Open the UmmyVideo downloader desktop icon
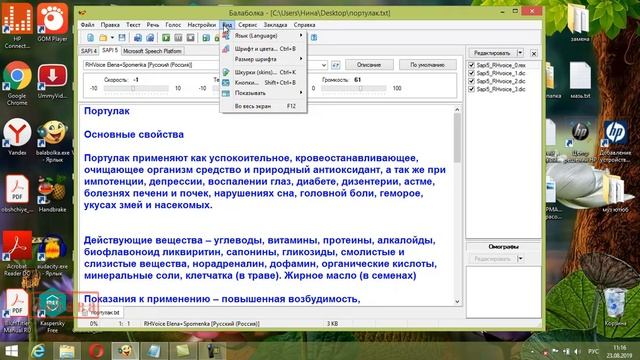This screenshot has height=360, width=640. click(52, 81)
